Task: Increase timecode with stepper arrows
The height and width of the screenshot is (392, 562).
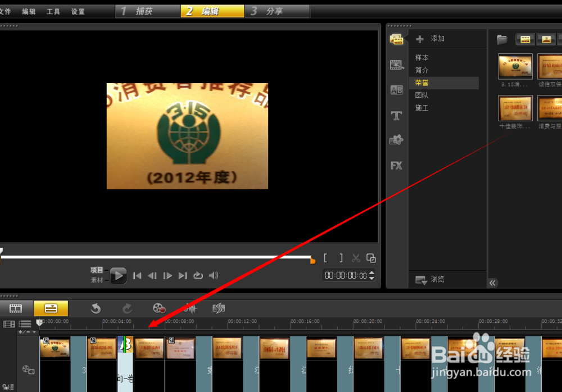Action: 371,273
